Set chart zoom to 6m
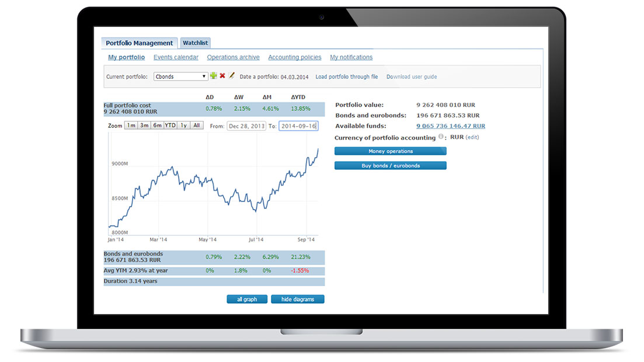The image size is (644, 362). pyautogui.click(x=157, y=126)
